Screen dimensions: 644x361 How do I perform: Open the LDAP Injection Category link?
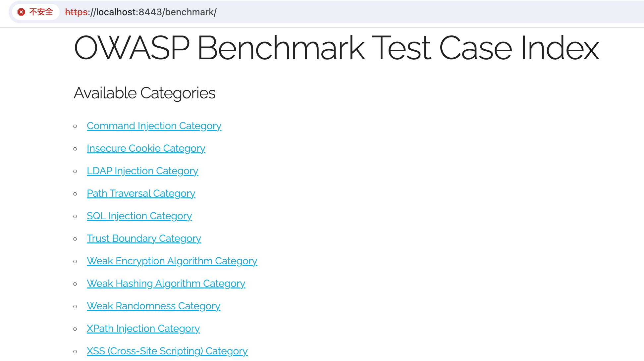[142, 171]
